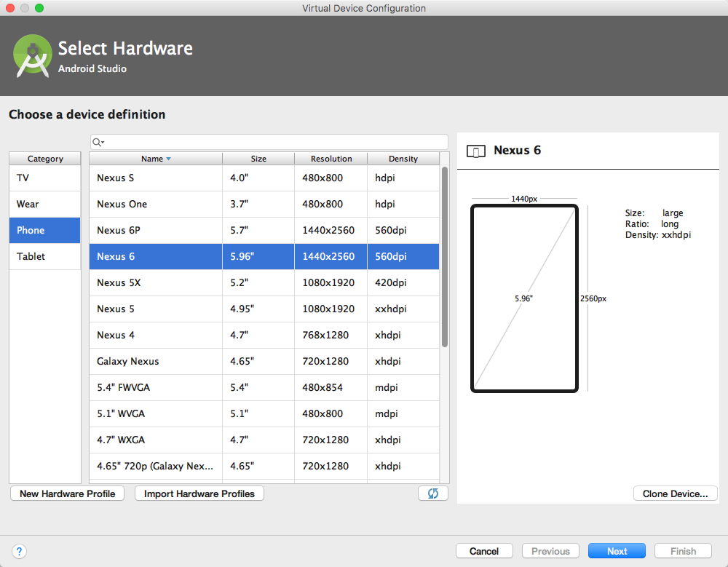The width and height of the screenshot is (728, 567).
Task: Open the help question mark icon
Action: pos(19,551)
